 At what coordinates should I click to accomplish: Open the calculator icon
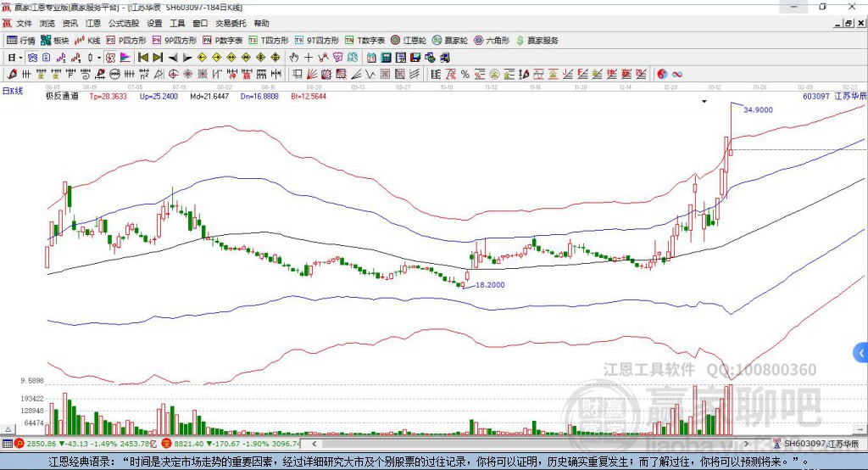[386, 58]
